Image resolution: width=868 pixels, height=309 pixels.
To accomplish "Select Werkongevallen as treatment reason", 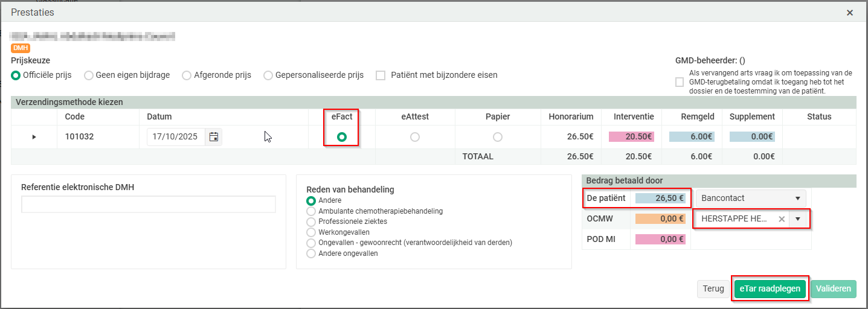I will point(311,232).
